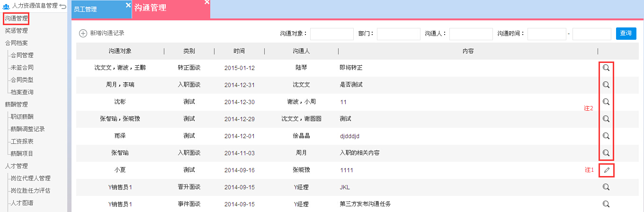The height and width of the screenshot is (212, 644).
Task: Open 合同类型 in the sidebar
Action: tap(22, 80)
